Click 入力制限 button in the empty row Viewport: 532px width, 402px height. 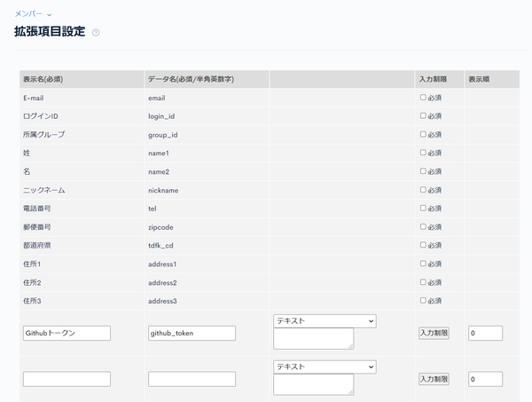click(x=434, y=379)
